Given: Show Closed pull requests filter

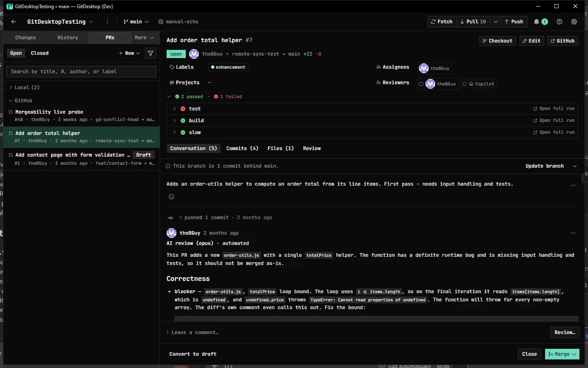Looking at the screenshot, I should (40, 53).
